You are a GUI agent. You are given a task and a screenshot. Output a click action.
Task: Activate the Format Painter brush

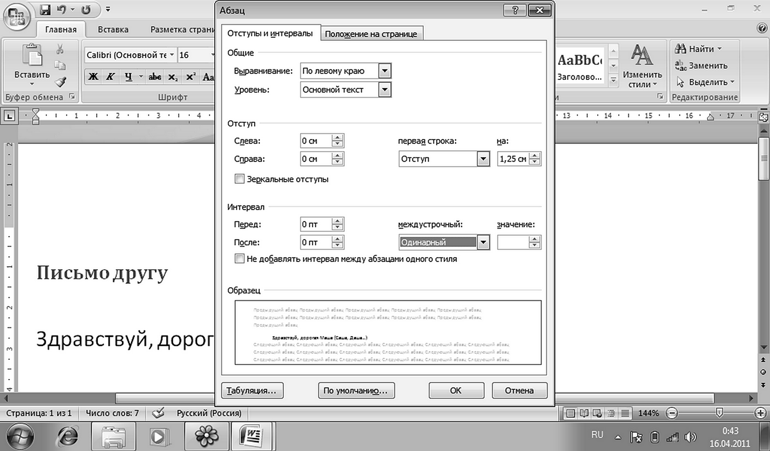(59, 82)
